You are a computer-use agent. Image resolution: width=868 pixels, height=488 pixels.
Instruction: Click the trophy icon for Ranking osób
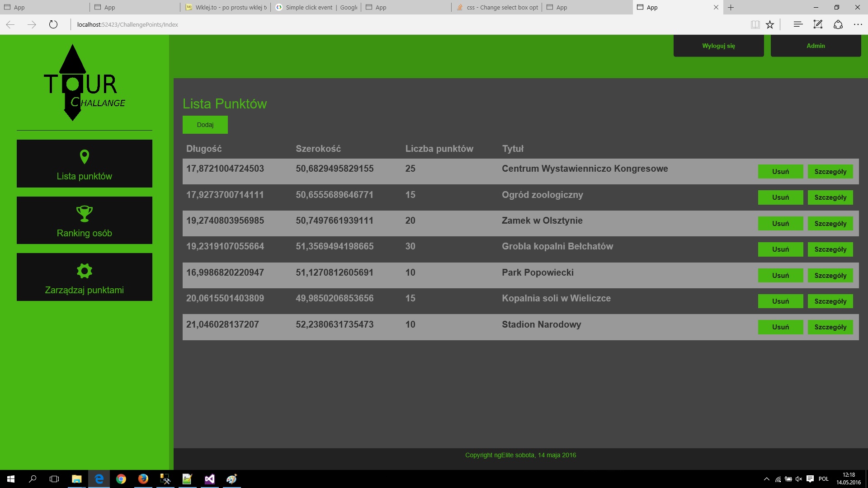pos(84,213)
